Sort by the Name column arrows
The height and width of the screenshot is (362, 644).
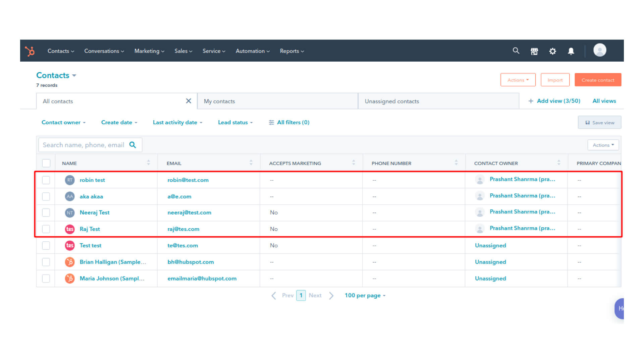[x=148, y=163]
